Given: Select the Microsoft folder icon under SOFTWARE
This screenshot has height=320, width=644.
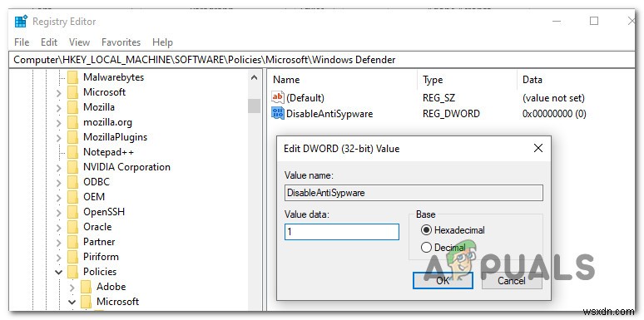Looking at the screenshot, I should coord(72,92).
